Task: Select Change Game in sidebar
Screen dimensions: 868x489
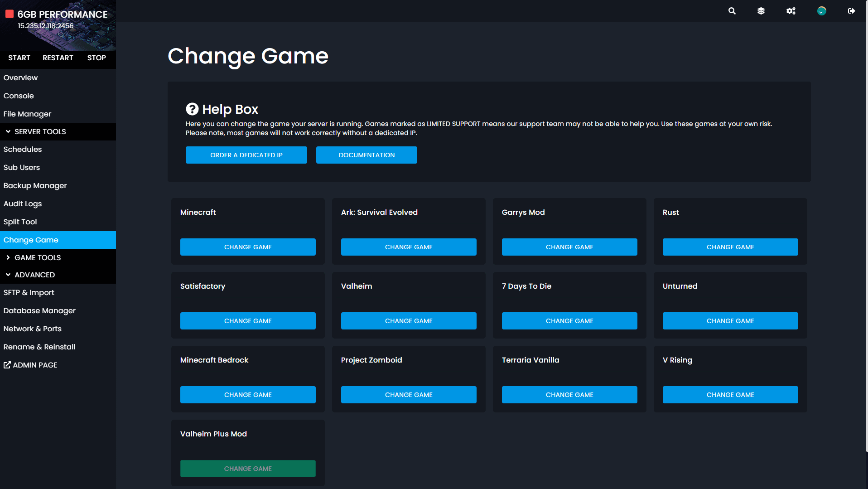Action: [58, 240]
